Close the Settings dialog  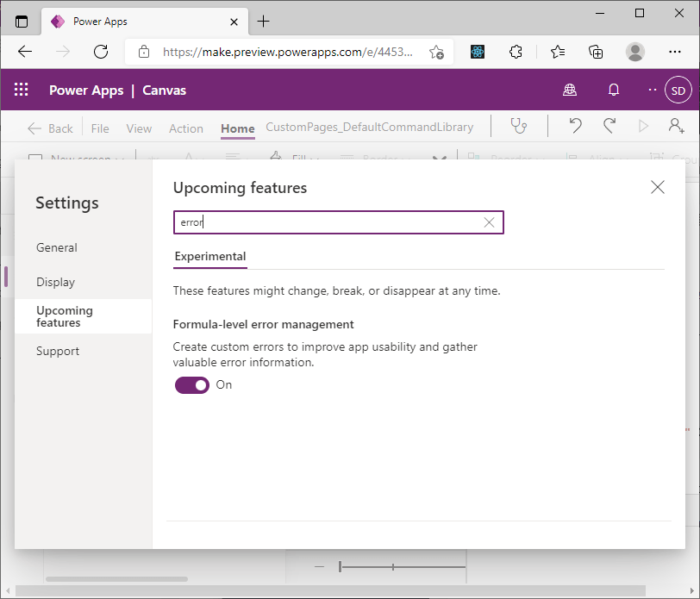(x=658, y=187)
